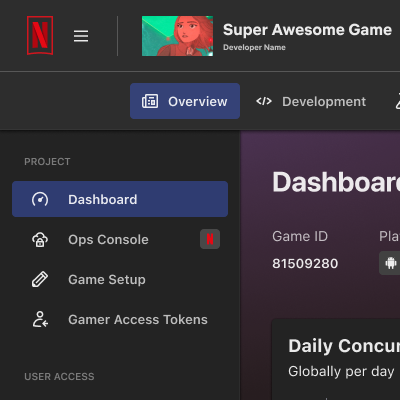Click the Ops Console cloud lock icon
Viewport: 400px width, 400px height.
pyautogui.click(x=40, y=239)
